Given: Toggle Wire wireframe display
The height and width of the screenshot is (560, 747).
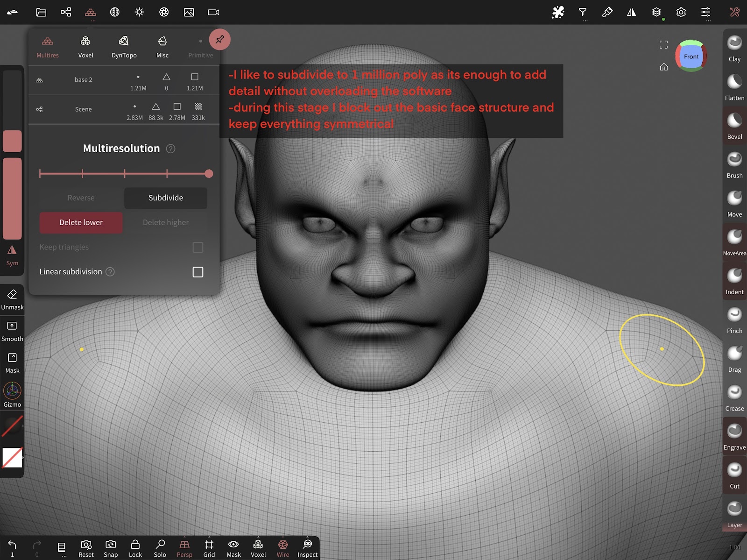Looking at the screenshot, I should 283,548.
